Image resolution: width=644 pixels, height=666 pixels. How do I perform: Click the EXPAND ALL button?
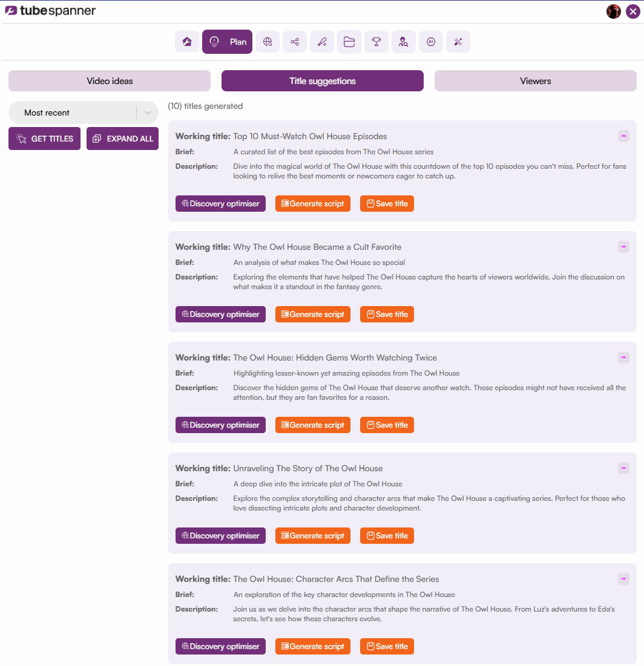pyautogui.click(x=122, y=139)
